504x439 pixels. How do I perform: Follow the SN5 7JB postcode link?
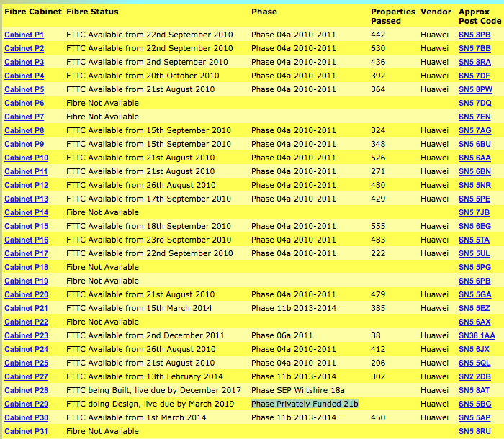coord(474,212)
